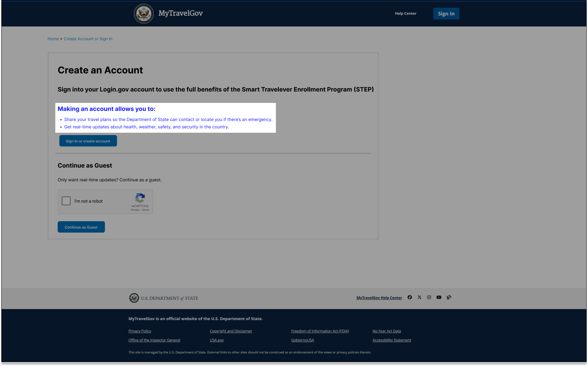The height and width of the screenshot is (366, 588).
Task: Open the USA.gov footer link
Action: click(217, 340)
